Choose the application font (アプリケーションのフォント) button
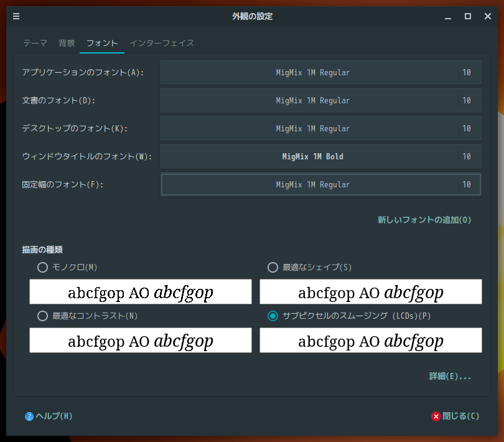504x442 pixels. pyautogui.click(x=321, y=73)
